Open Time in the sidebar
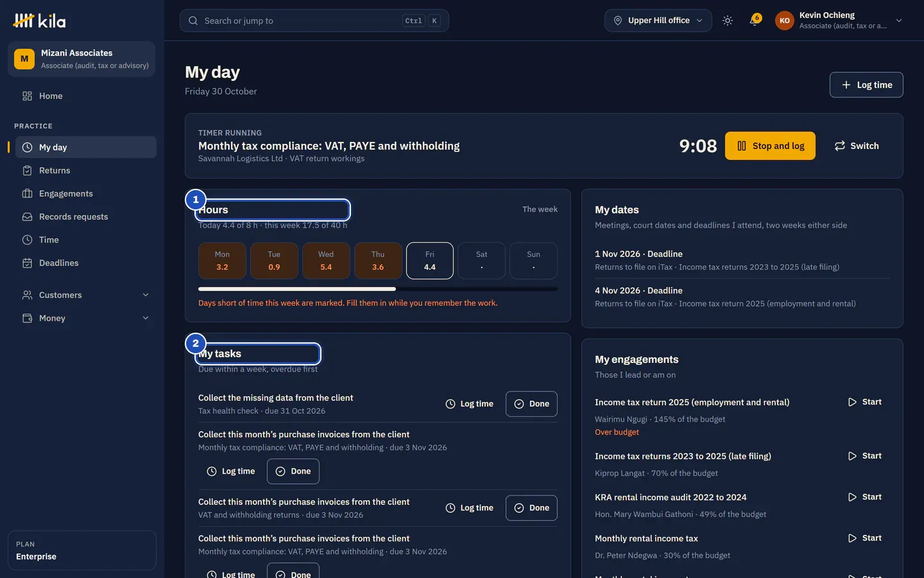The height and width of the screenshot is (578, 924). pos(86,240)
